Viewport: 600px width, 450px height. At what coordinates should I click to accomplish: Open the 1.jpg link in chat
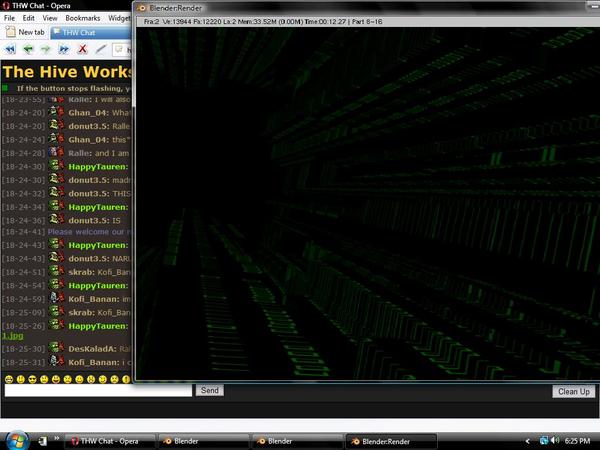tap(13, 336)
